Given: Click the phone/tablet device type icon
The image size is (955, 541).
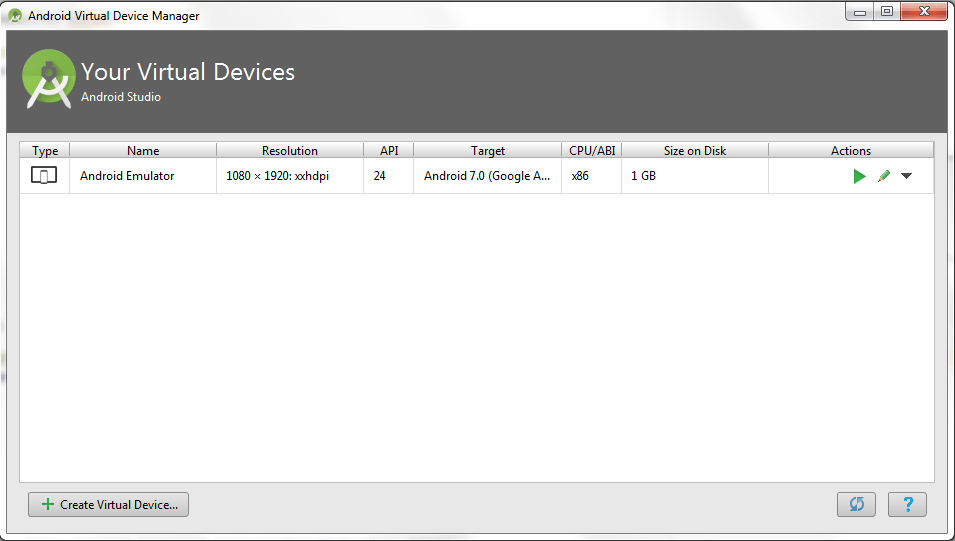Looking at the screenshot, I should click(x=44, y=175).
